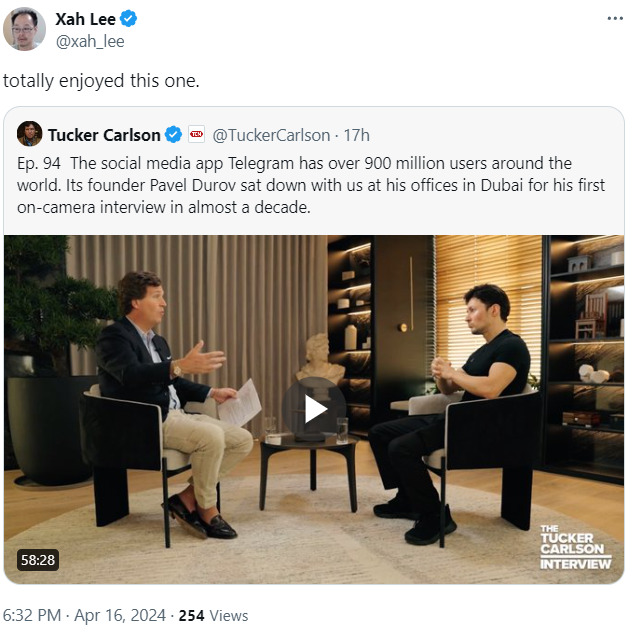Viewport: 632px width, 634px height.
Task: Click the Xah Lee display name
Action: (x=86, y=19)
